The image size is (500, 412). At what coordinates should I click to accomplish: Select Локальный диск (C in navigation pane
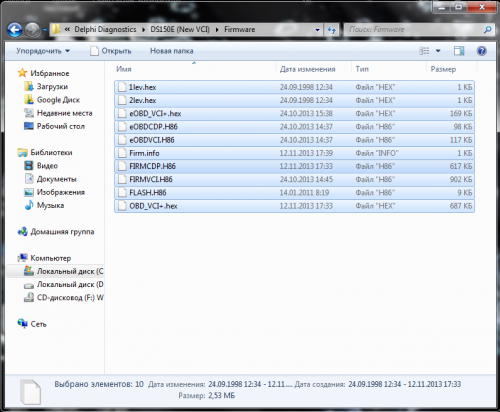63,271
